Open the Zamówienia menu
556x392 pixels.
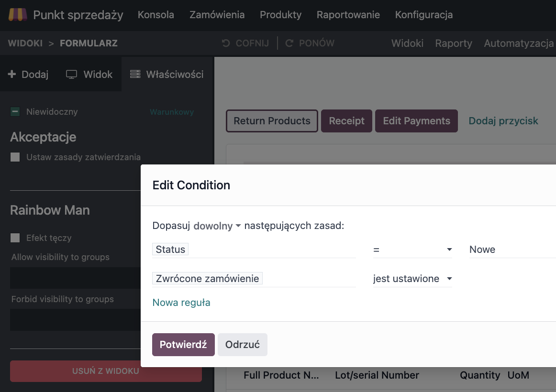pos(217,15)
